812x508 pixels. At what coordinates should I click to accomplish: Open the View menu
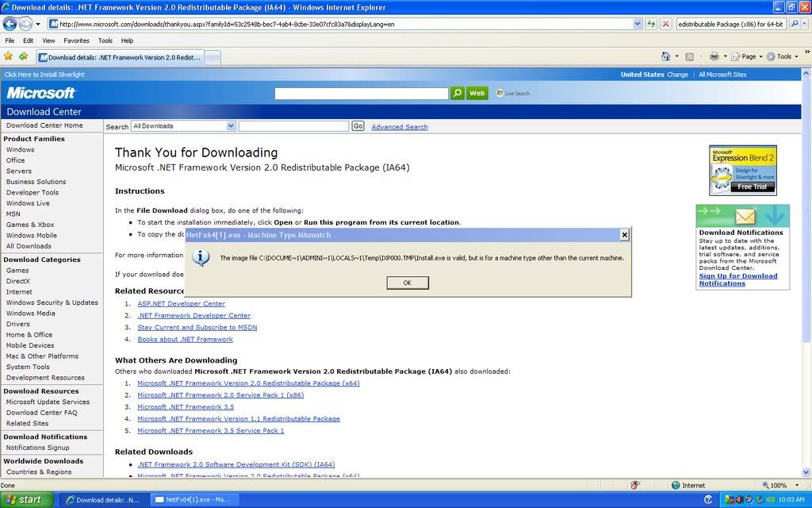point(48,40)
